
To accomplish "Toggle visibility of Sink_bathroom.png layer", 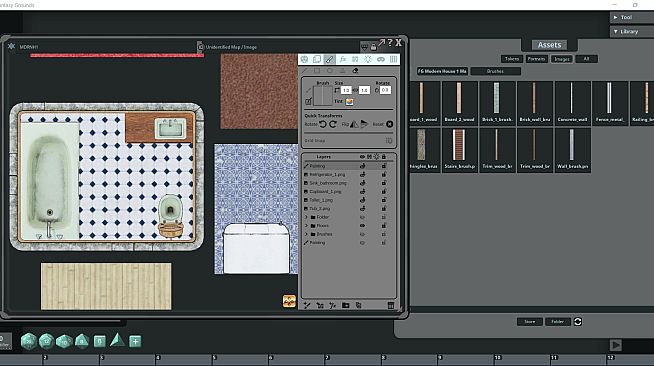I will [363, 183].
